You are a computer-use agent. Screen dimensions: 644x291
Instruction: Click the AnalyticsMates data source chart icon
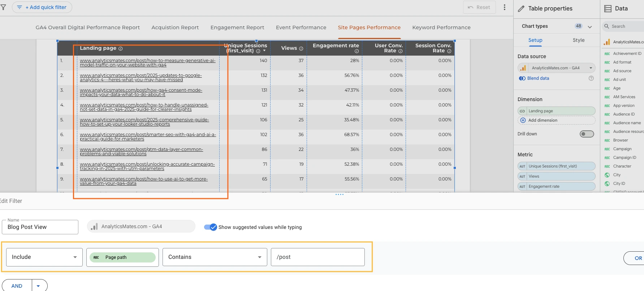pyautogui.click(x=523, y=68)
